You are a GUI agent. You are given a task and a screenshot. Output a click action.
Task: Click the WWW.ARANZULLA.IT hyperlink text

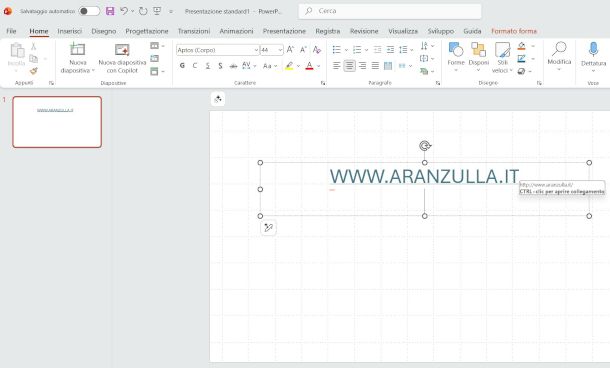pos(424,176)
